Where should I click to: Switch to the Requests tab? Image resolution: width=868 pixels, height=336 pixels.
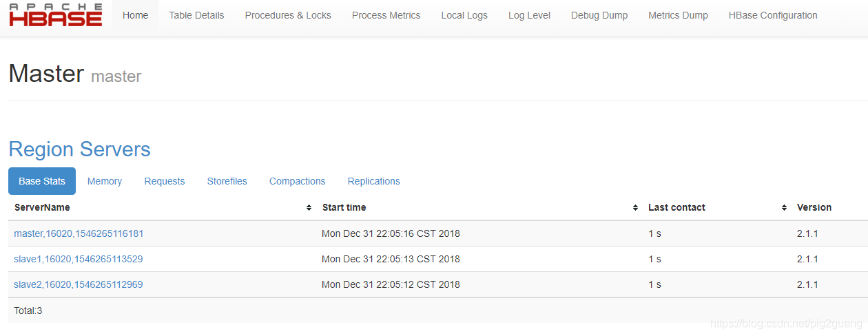click(165, 181)
